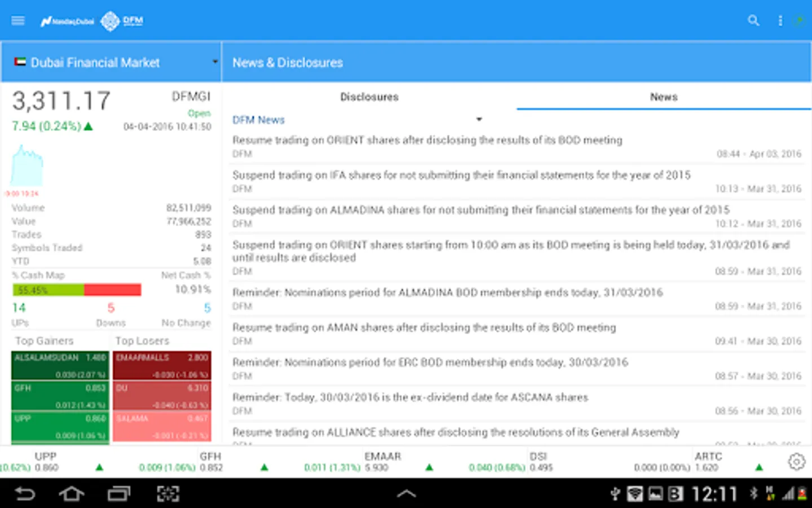Tap DSI in bottom ticker
This screenshot has width=812, height=508.
point(539,456)
